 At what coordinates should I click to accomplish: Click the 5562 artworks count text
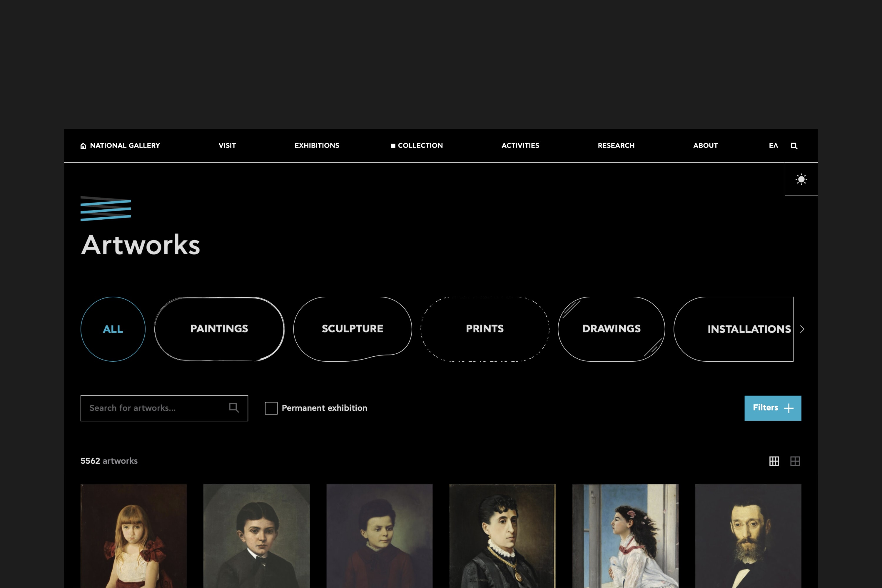109,461
